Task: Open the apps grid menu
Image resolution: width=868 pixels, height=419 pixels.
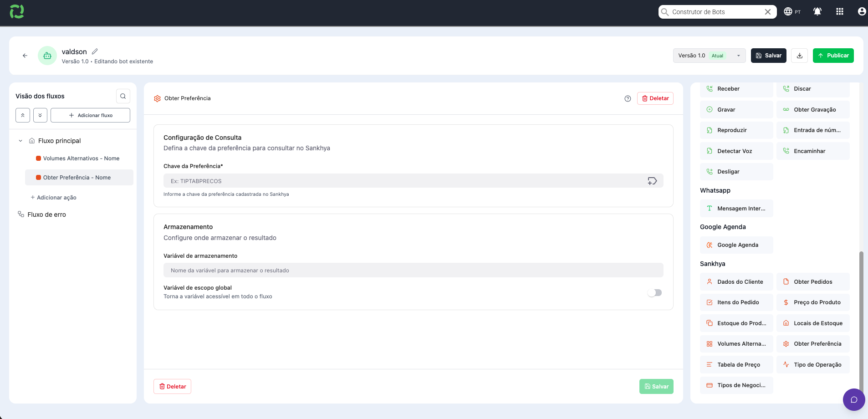Action: tap(840, 12)
